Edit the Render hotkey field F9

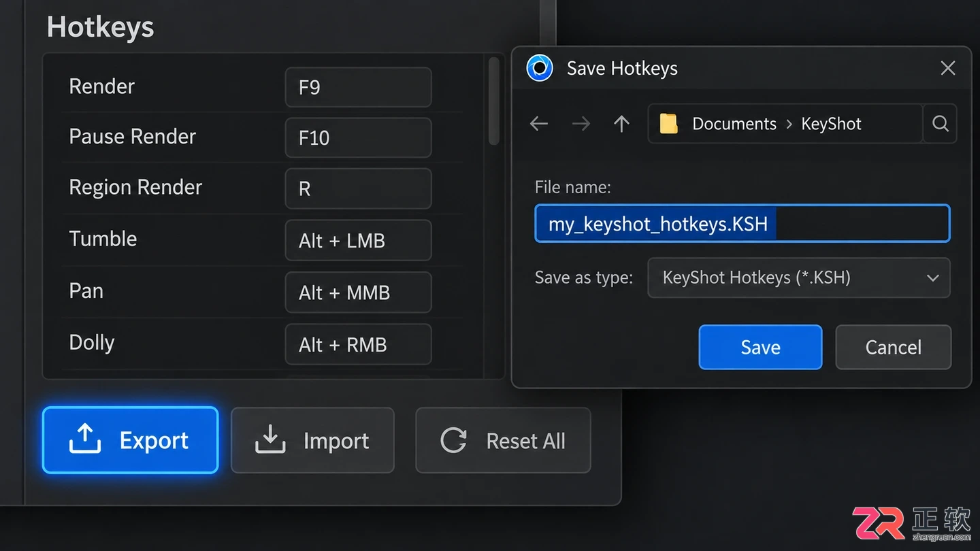(358, 87)
